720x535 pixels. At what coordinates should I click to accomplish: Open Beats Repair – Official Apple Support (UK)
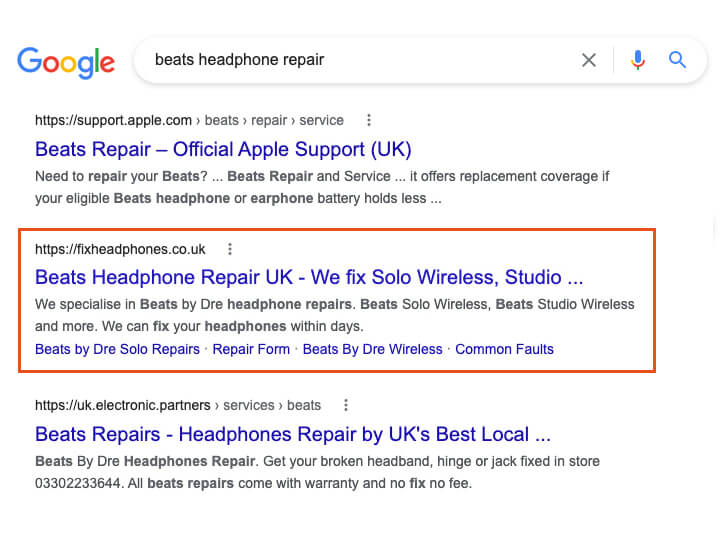pos(223,149)
